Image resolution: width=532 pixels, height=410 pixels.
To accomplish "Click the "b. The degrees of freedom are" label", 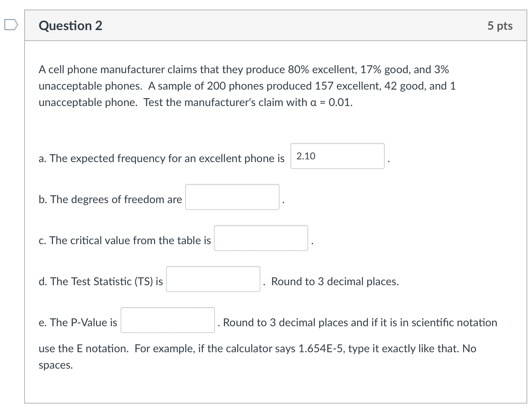I will coord(110,200).
